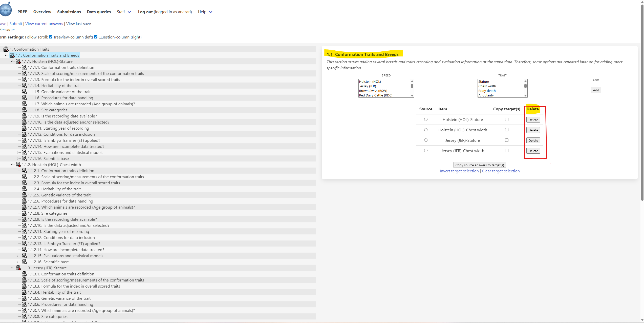Select Brown Swiss (BSW) in the breed list
The height and width of the screenshot is (323, 644).
[x=373, y=91]
